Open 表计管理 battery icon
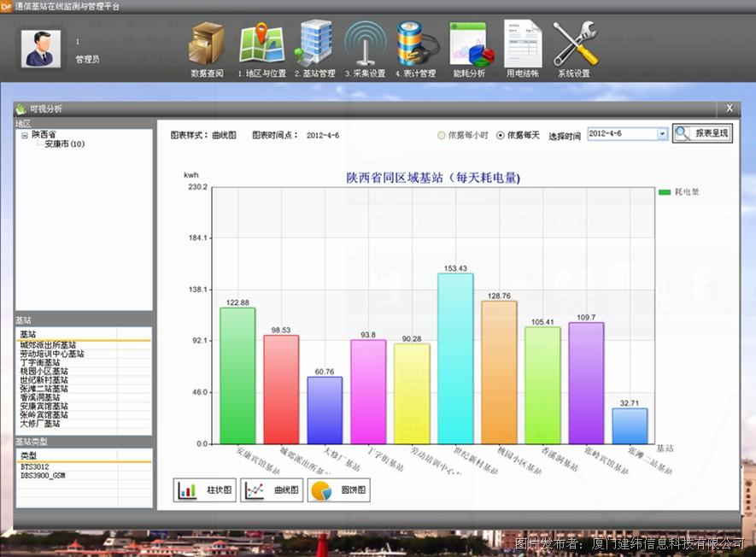The width and height of the screenshot is (756, 557). point(417,44)
